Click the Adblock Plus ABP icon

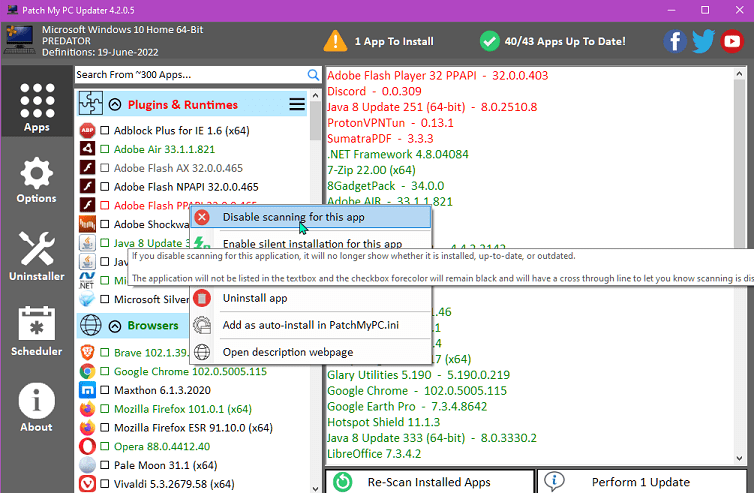pos(87,130)
